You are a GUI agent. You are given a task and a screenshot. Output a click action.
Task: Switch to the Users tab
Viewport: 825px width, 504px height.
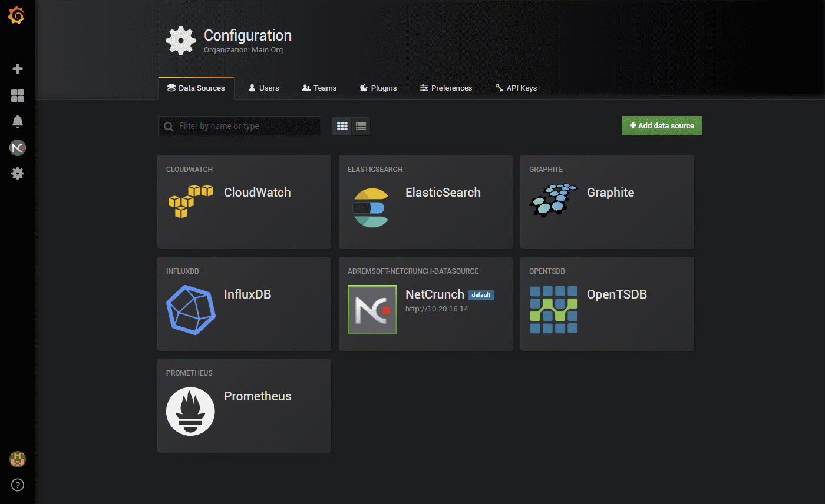264,88
